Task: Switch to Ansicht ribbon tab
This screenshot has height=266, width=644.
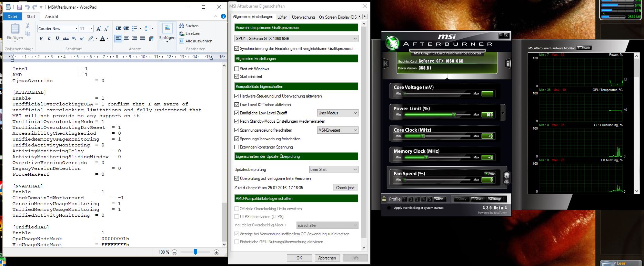Action: [52, 17]
